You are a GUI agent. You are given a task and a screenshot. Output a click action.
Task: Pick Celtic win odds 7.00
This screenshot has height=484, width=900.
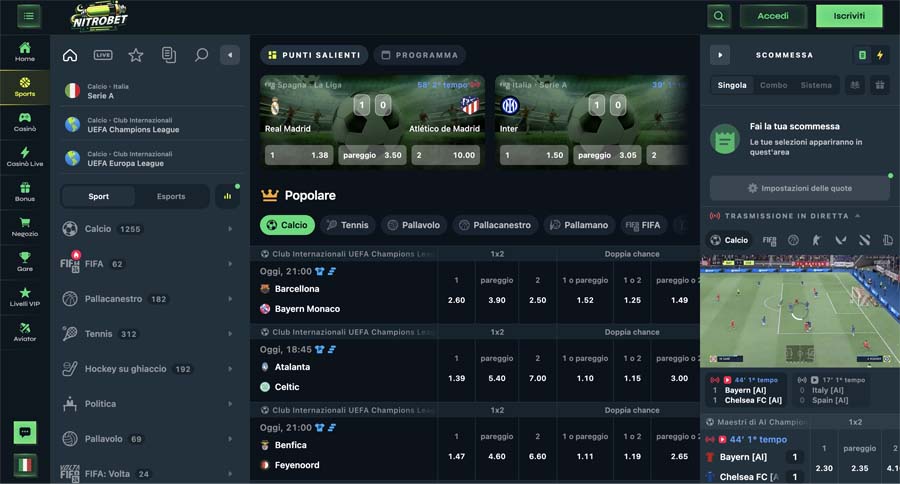(x=537, y=369)
